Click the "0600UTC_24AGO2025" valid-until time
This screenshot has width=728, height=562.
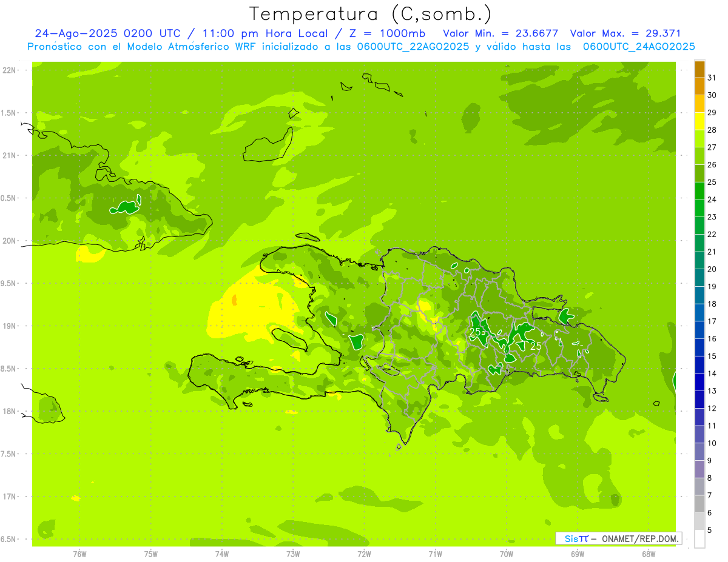(x=639, y=47)
